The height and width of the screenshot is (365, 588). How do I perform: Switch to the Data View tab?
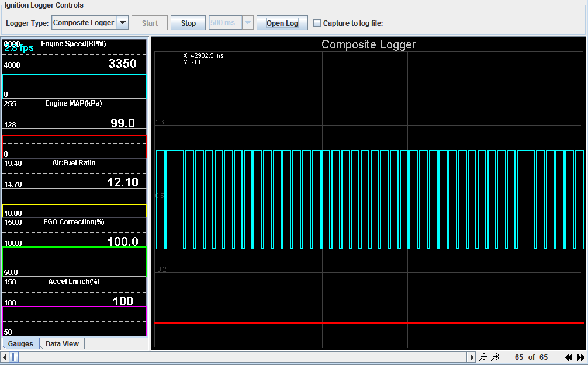pos(62,344)
